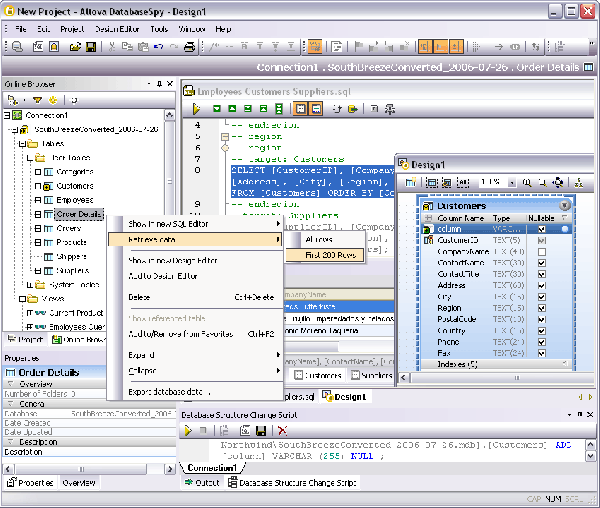Execute the database structure change script
The width and height of the screenshot is (600, 508).
(x=187, y=430)
